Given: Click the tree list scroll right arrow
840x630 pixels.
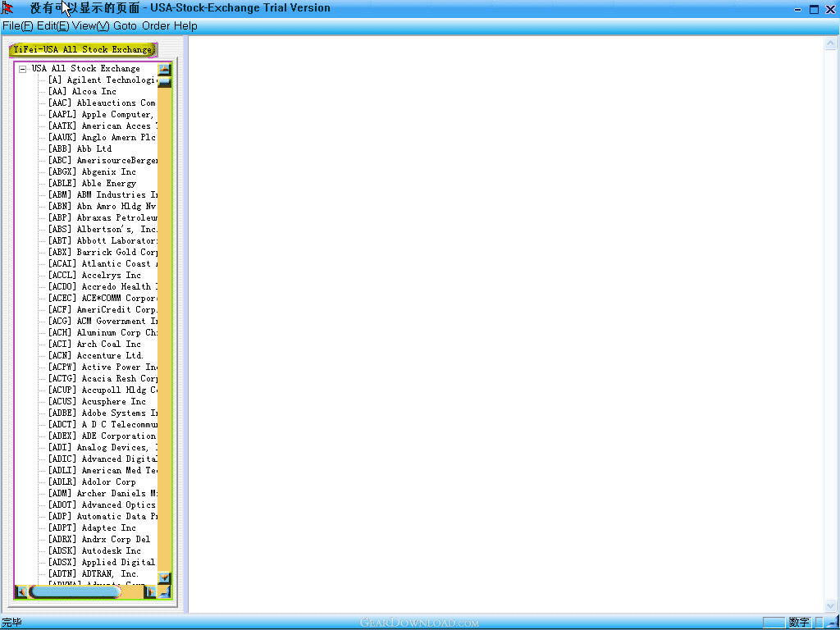Looking at the screenshot, I should pyautogui.click(x=150, y=591).
